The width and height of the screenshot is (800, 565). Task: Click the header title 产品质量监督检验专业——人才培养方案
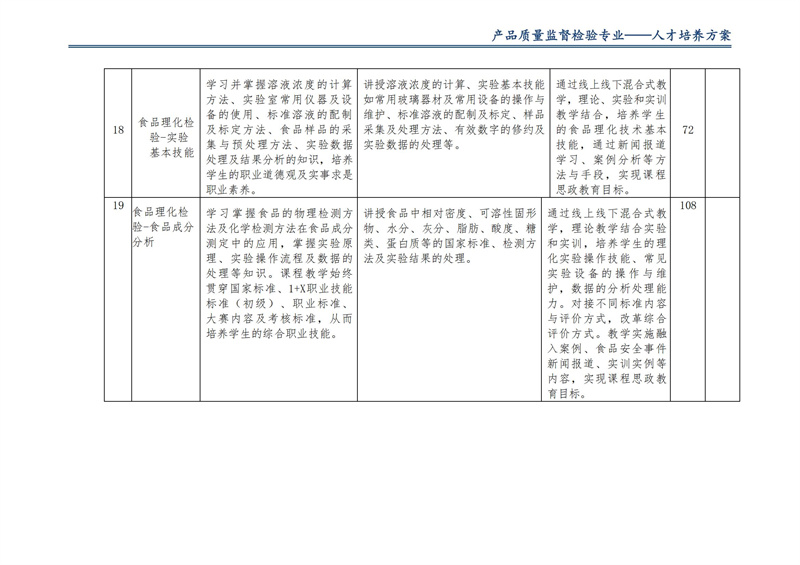pyautogui.click(x=612, y=35)
